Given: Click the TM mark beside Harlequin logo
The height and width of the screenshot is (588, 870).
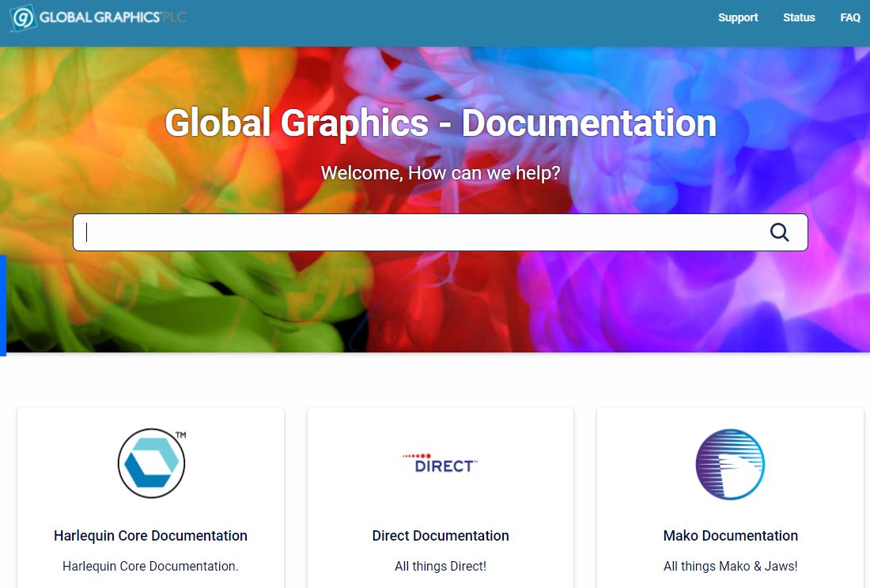Looking at the screenshot, I should point(180,435).
